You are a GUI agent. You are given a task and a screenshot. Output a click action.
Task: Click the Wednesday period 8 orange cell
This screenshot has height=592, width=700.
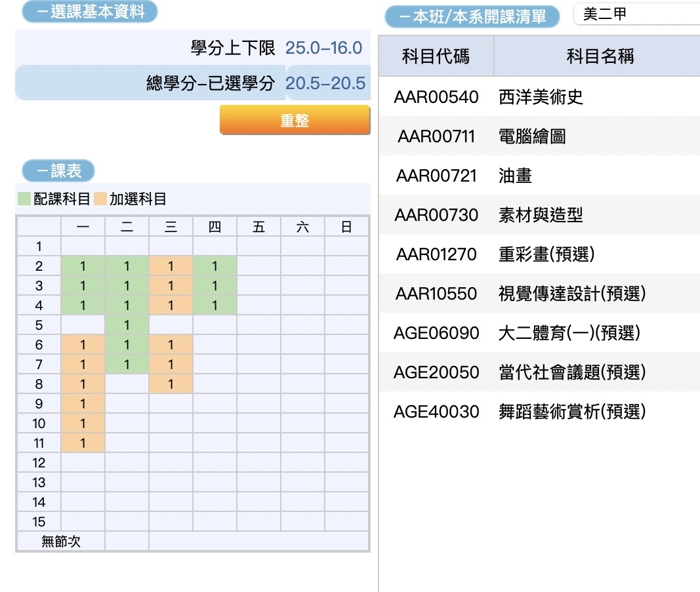(171, 384)
